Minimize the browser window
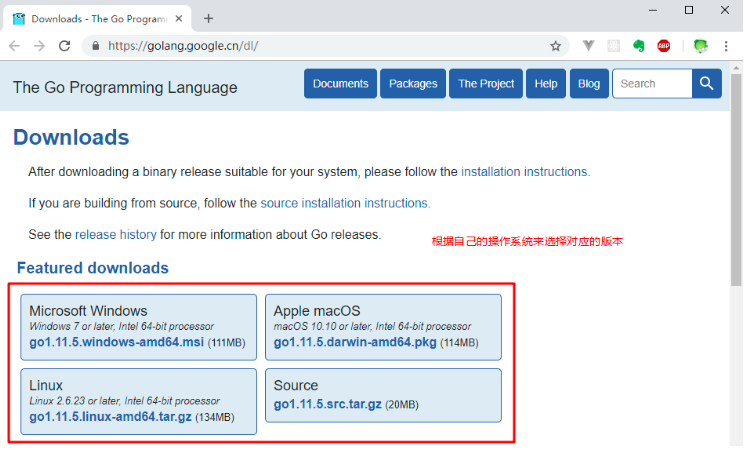Viewport: 745px width, 461px height. [653, 10]
